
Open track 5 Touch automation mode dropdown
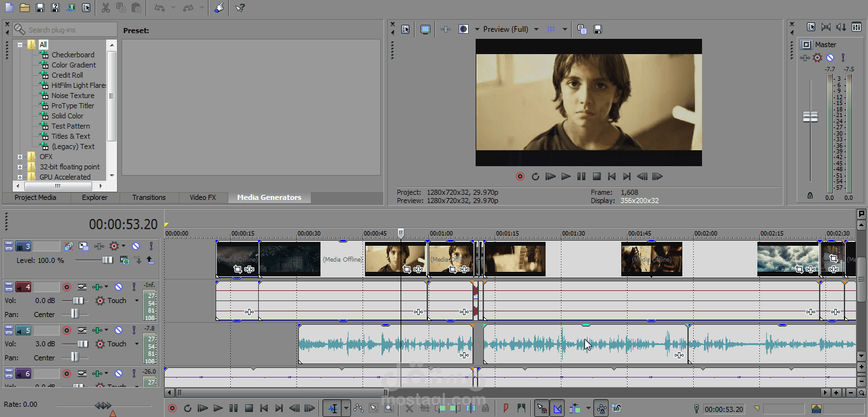coord(137,344)
